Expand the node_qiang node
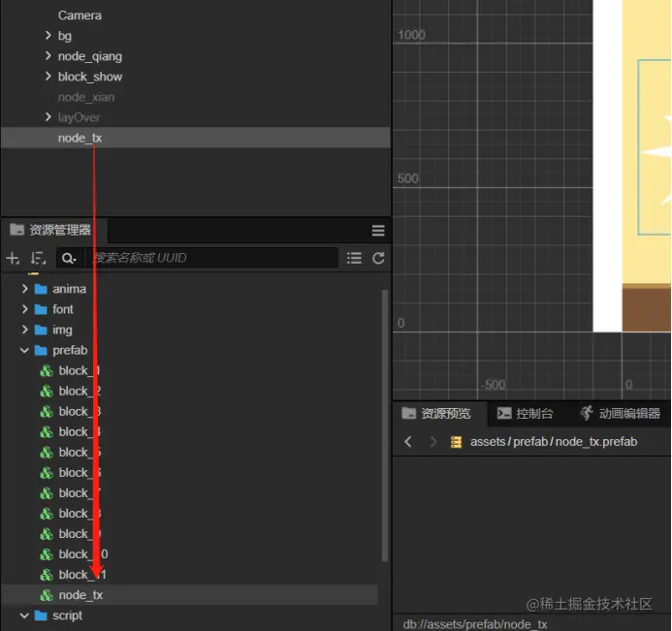Viewport: 672px width, 631px height. point(48,56)
